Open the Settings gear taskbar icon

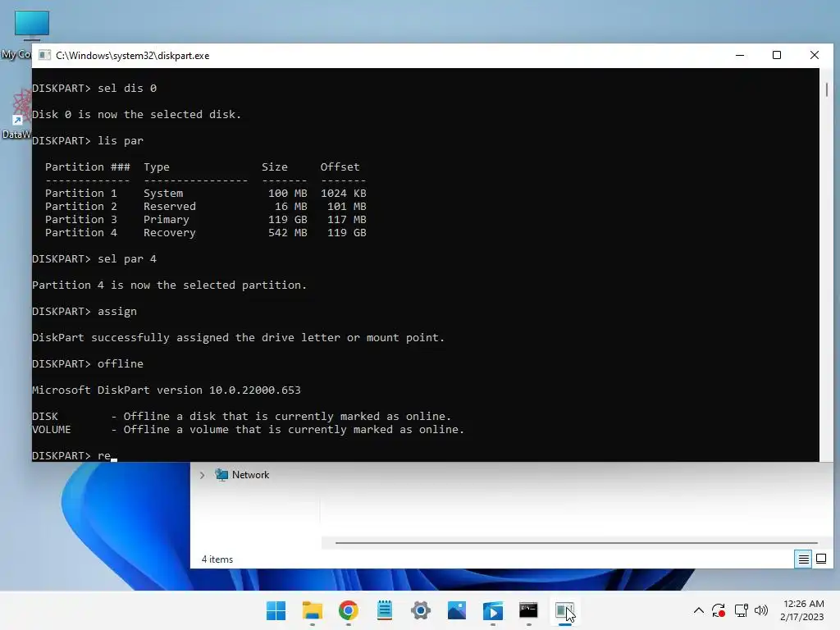pos(421,610)
